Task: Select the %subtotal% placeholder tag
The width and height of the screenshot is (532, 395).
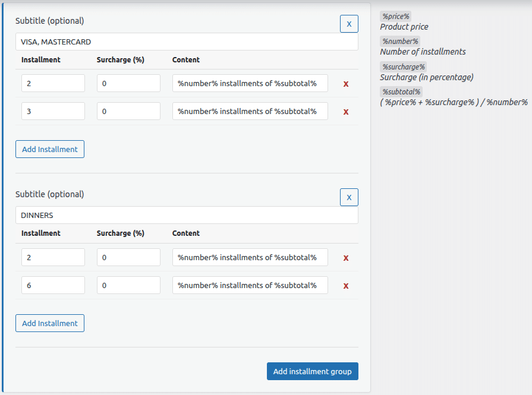Action: click(401, 91)
